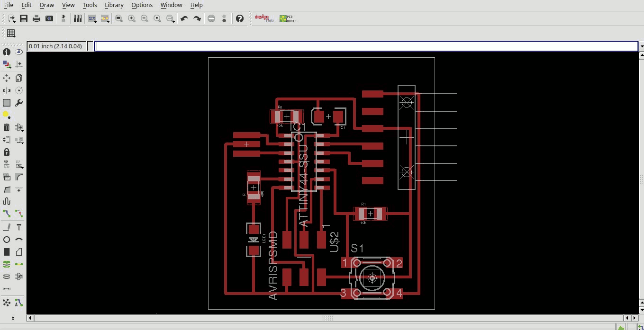644x330 pixels.
Task: Select the Ratsnest tool
Action: click(7, 303)
